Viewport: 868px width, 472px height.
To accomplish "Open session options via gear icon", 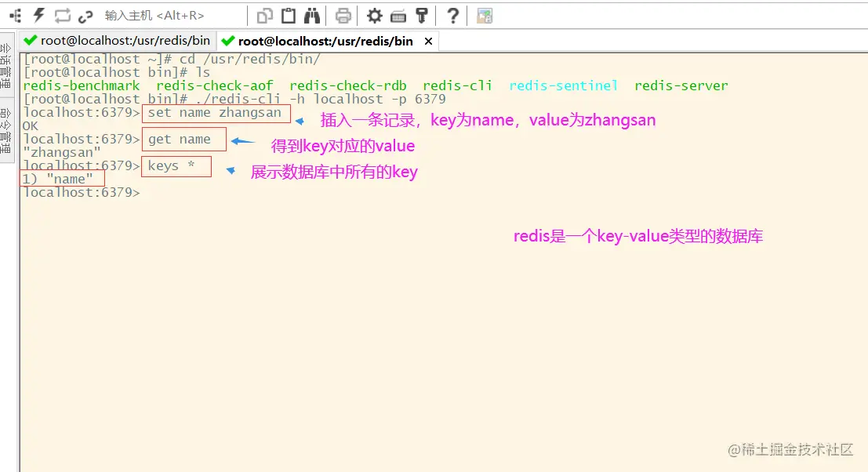I will pyautogui.click(x=375, y=16).
